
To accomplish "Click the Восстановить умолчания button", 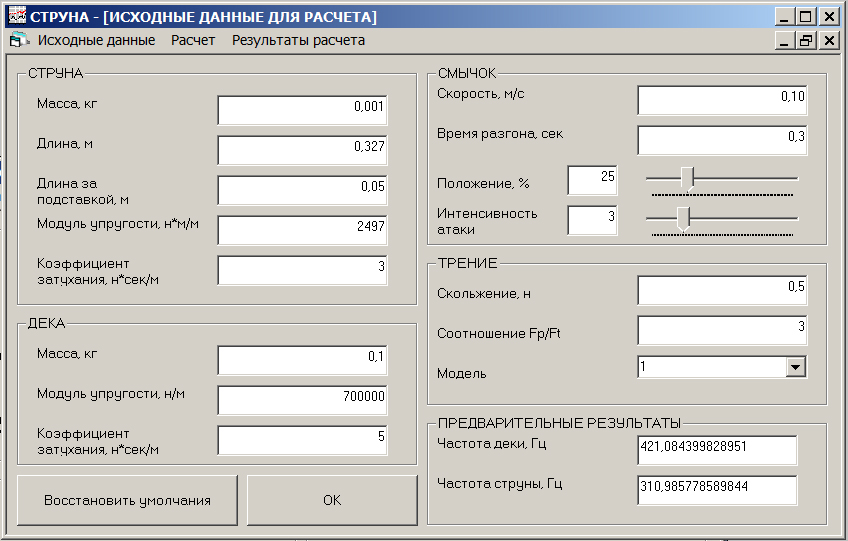I will (x=127, y=500).
